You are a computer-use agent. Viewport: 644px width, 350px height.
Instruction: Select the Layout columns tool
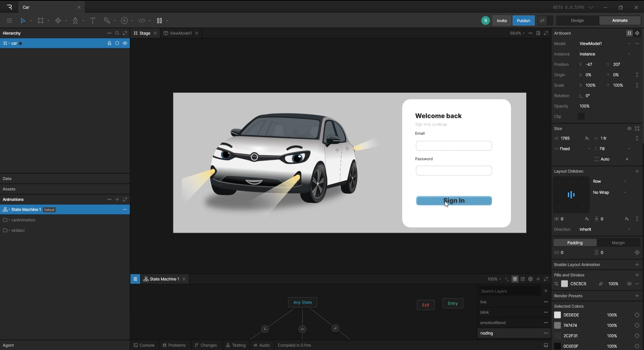tap(159, 20)
